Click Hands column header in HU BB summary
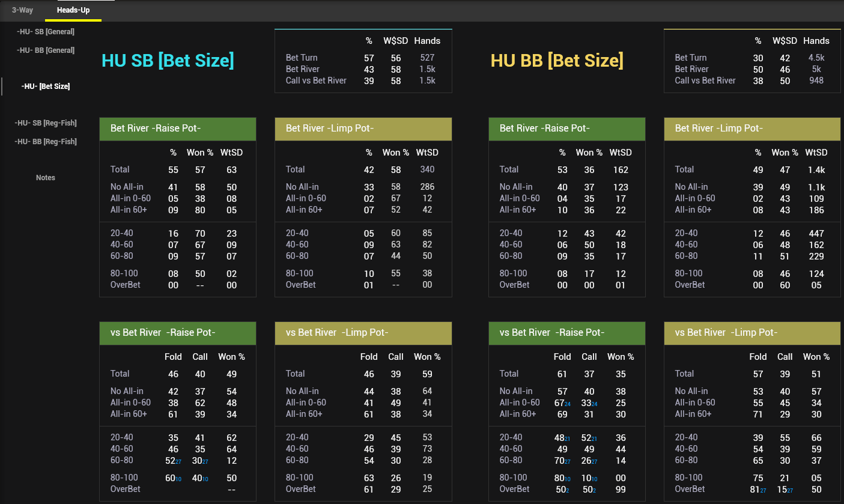Image resolution: width=844 pixels, height=504 pixels. pos(816,41)
